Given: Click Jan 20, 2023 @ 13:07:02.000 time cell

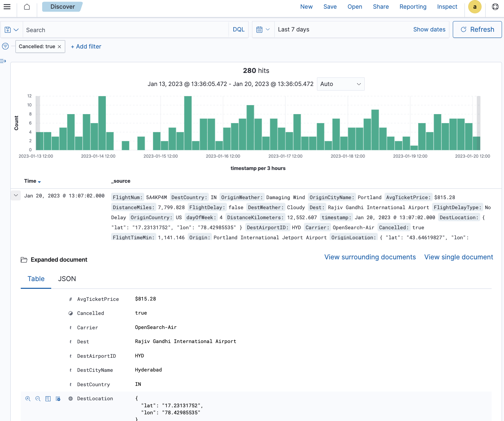Looking at the screenshot, I should pyautogui.click(x=64, y=196).
